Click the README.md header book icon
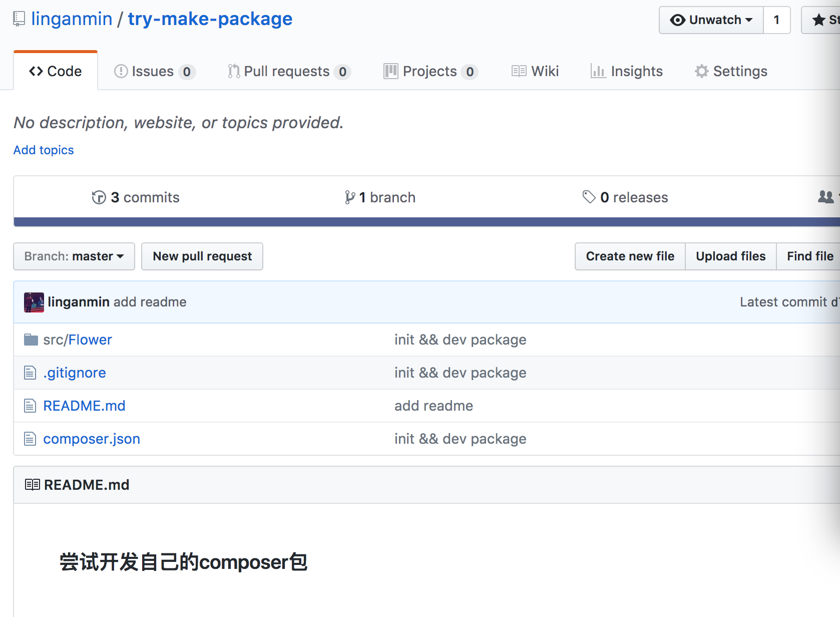Screen dimensions: 840x617 pyautogui.click(x=33, y=485)
